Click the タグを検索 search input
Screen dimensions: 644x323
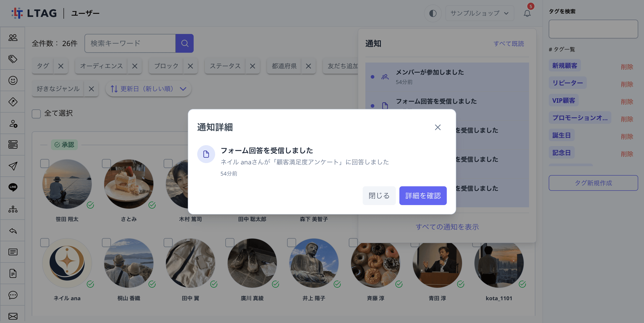point(593,29)
